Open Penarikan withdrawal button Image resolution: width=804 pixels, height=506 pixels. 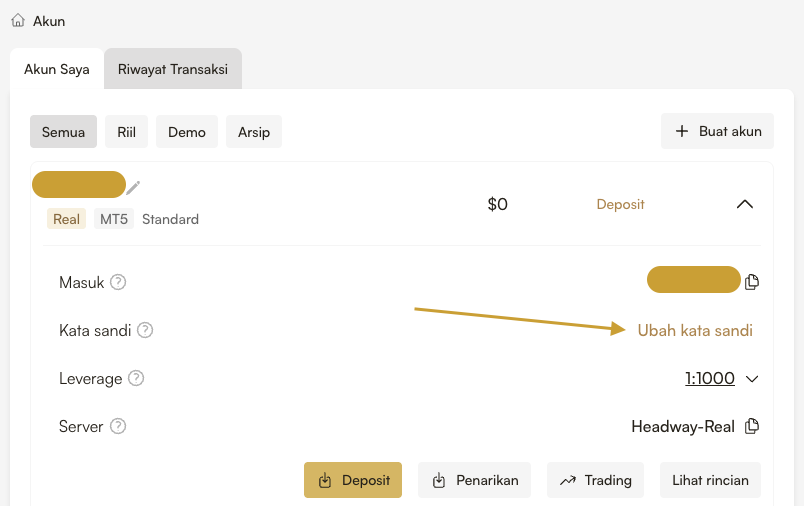point(474,480)
